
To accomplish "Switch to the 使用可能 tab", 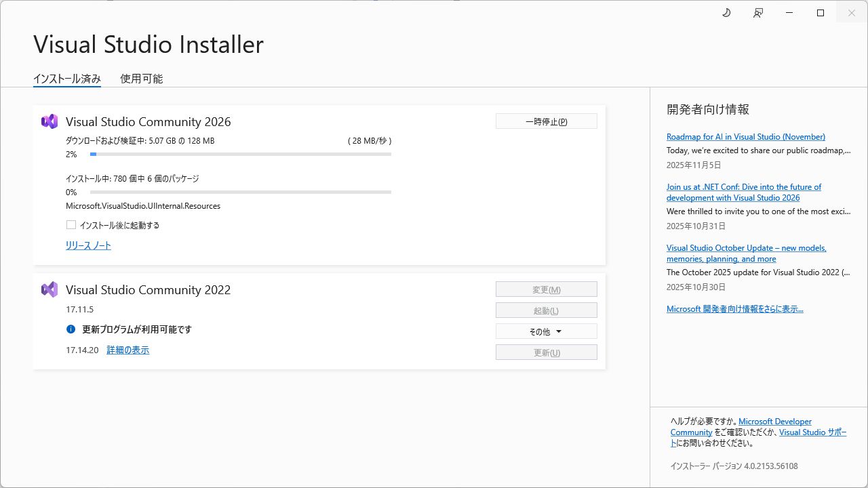I will 141,79.
